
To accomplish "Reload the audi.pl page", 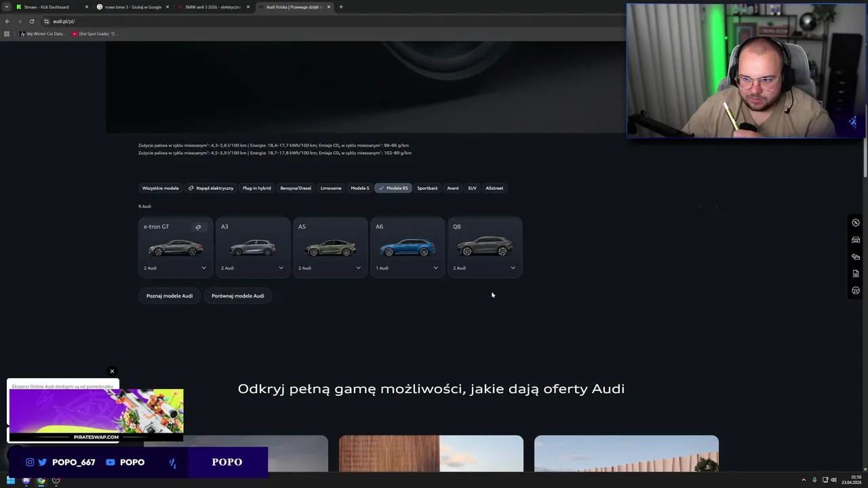I will [32, 21].
